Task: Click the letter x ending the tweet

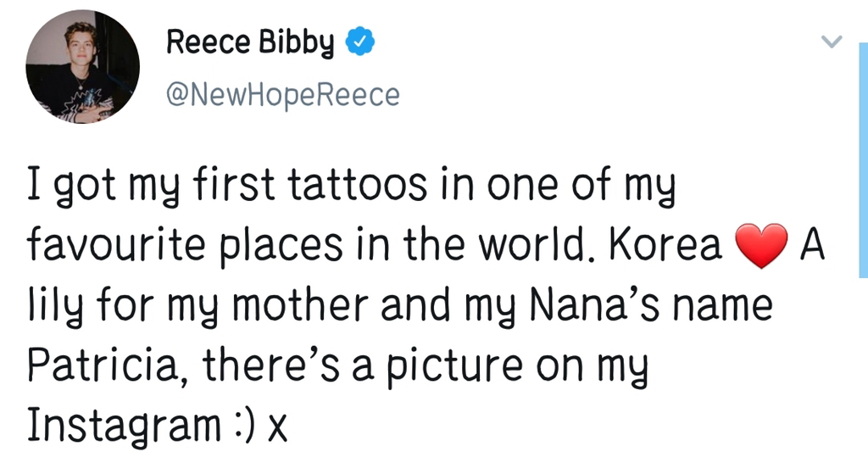Action: click(x=277, y=427)
